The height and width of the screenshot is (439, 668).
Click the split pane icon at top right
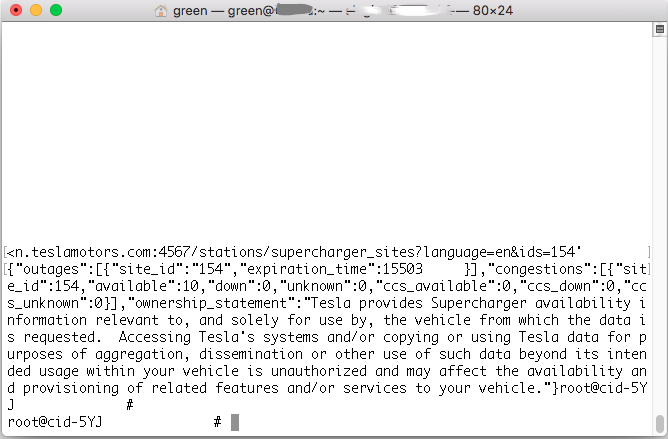tap(660, 29)
